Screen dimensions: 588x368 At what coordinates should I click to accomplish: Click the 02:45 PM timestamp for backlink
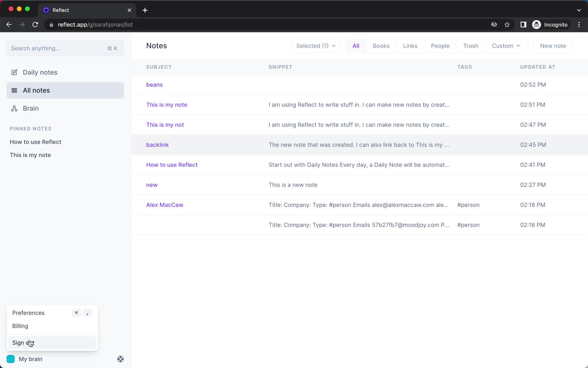533,145
